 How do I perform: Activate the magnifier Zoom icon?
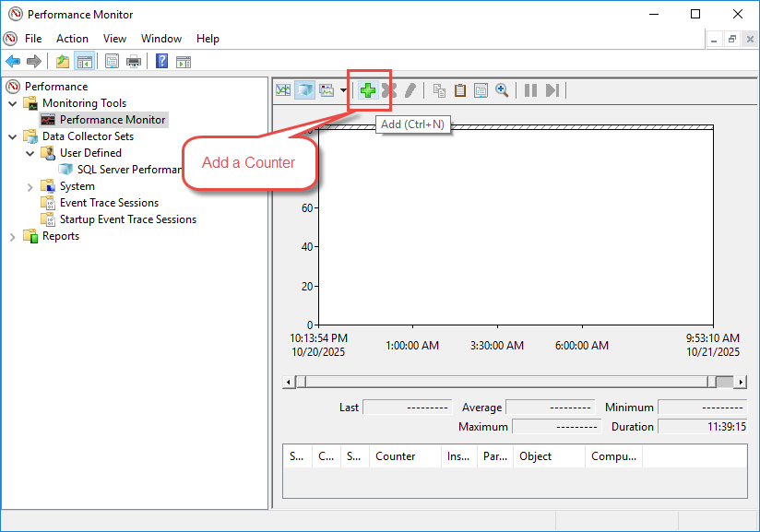coord(503,89)
